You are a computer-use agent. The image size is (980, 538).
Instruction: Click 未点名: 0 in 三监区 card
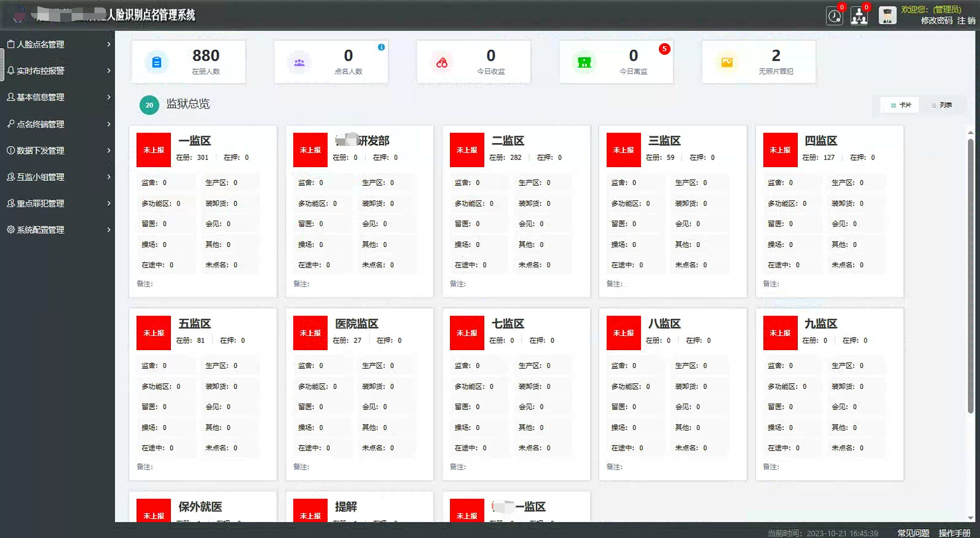point(691,265)
